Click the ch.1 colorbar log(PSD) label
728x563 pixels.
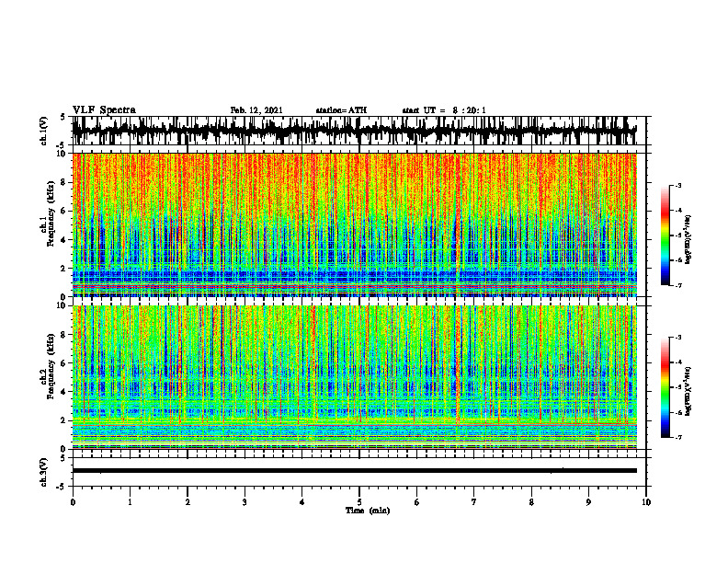click(x=688, y=240)
